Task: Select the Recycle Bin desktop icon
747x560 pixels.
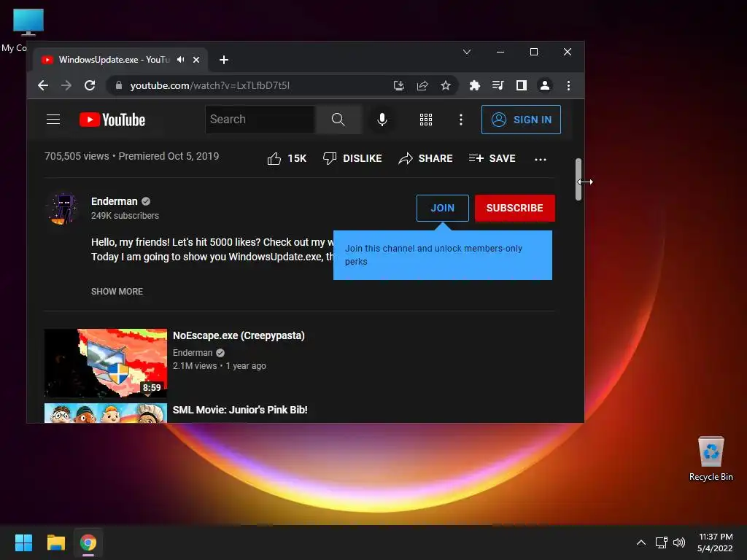Action: 711,458
